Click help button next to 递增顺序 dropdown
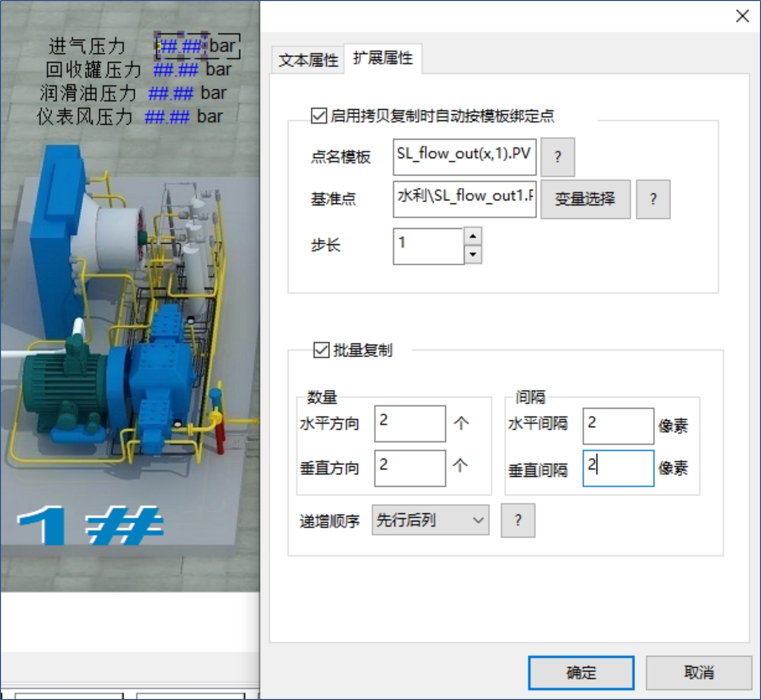Image resolution: width=761 pixels, height=700 pixels. coord(518,520)
